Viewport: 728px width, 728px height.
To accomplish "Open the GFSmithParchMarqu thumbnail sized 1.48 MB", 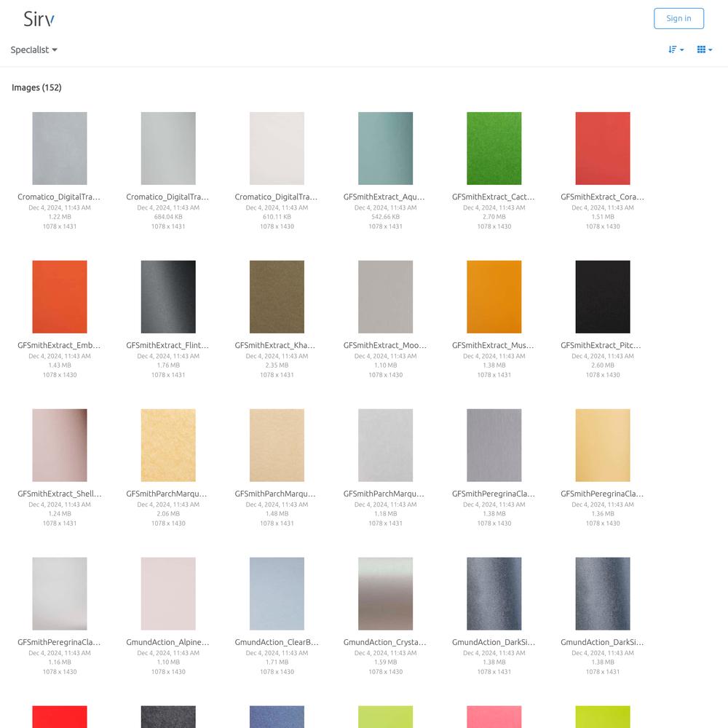I will click(277, 446).
